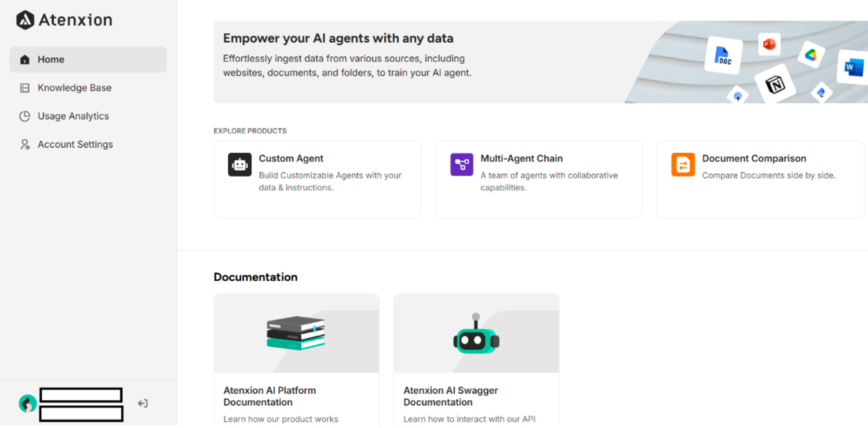Click the Home house icon

point(25,60)
